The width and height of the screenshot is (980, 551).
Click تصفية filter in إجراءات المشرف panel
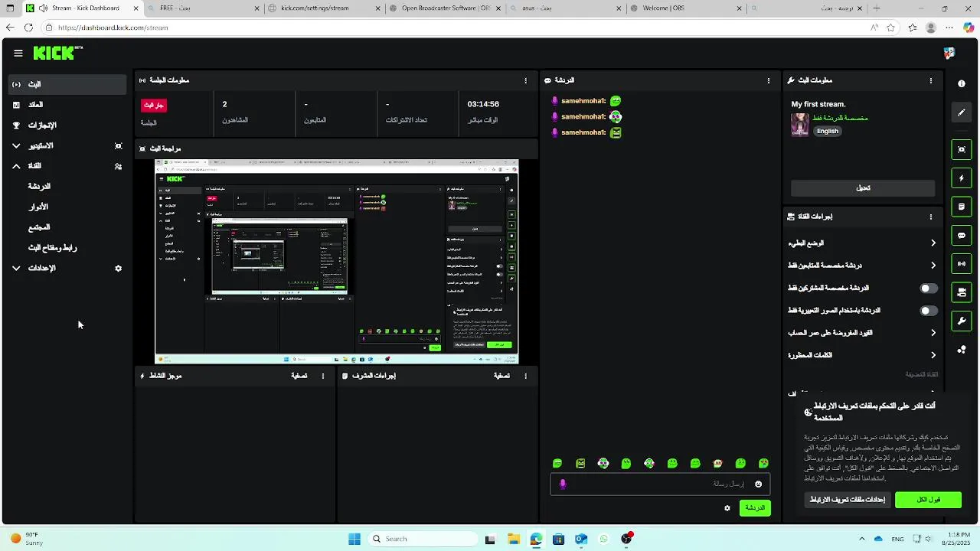[x=501, y=376]
